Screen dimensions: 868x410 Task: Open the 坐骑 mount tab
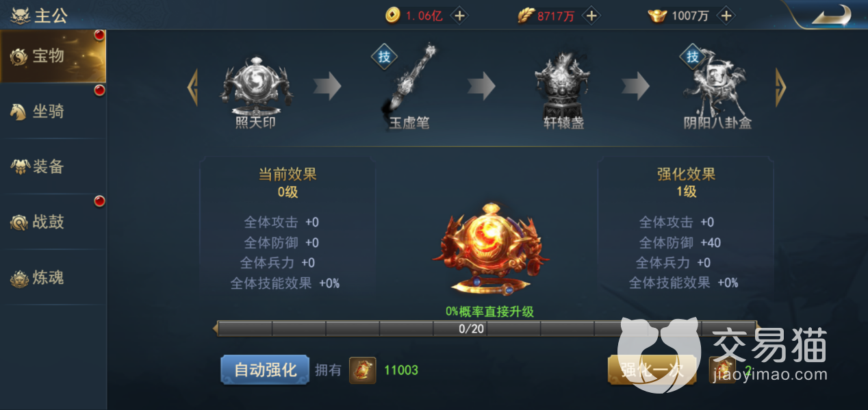53,112
